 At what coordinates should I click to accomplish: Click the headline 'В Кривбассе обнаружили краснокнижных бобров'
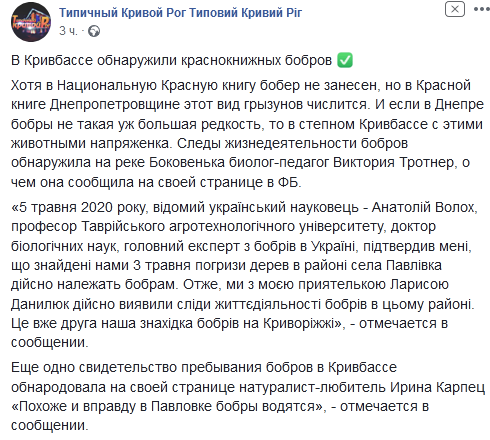pos(172,61)
